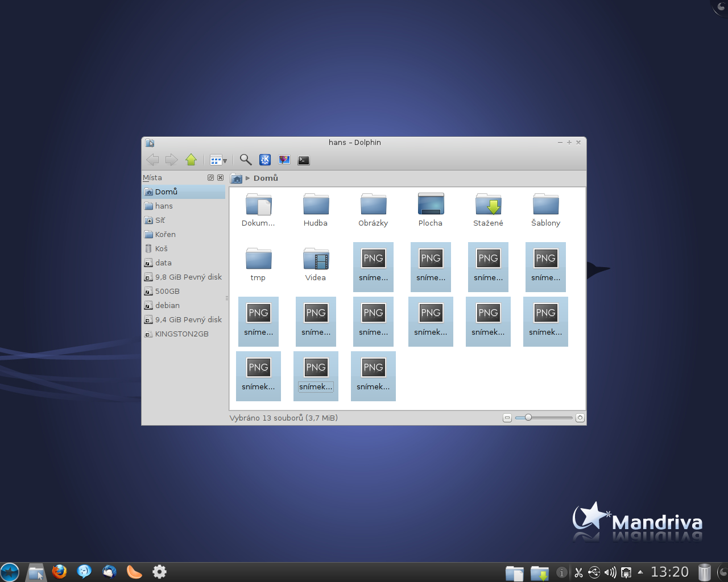The width and height of the screenshot is (728, 582).
Task: Click the icon size zoom slider handle
Action: [x=528, y=418]
